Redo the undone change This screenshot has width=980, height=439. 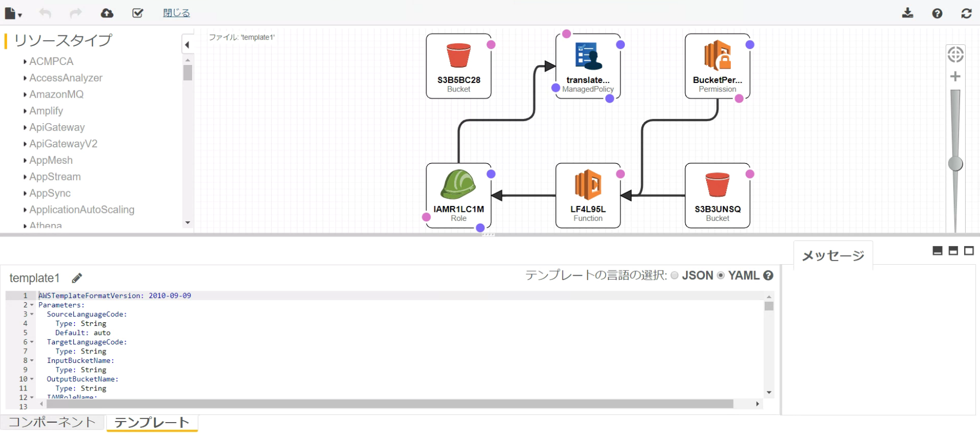[x=76, y=13]
